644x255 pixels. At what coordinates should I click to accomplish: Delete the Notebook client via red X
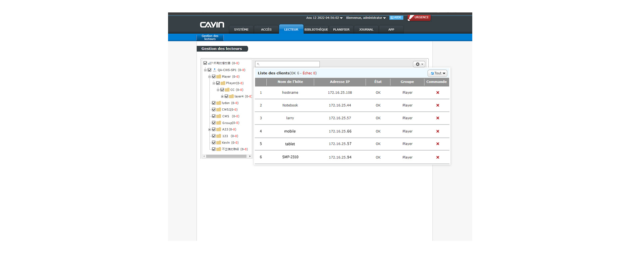coord(437,105)
